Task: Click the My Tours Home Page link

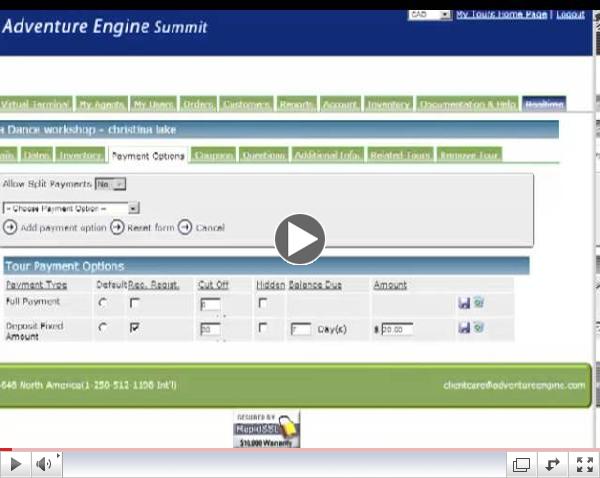Action: (501, 15)
